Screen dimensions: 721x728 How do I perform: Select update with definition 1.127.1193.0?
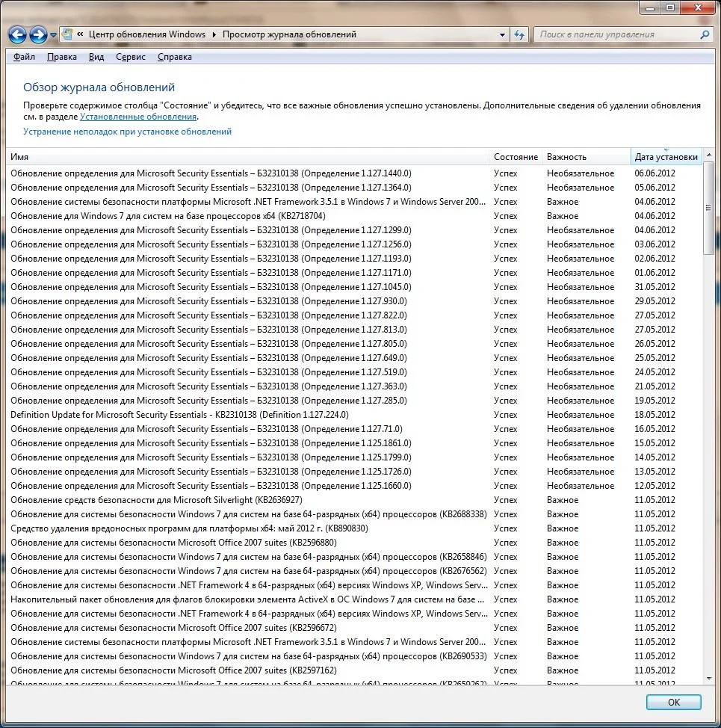point(354,259)
